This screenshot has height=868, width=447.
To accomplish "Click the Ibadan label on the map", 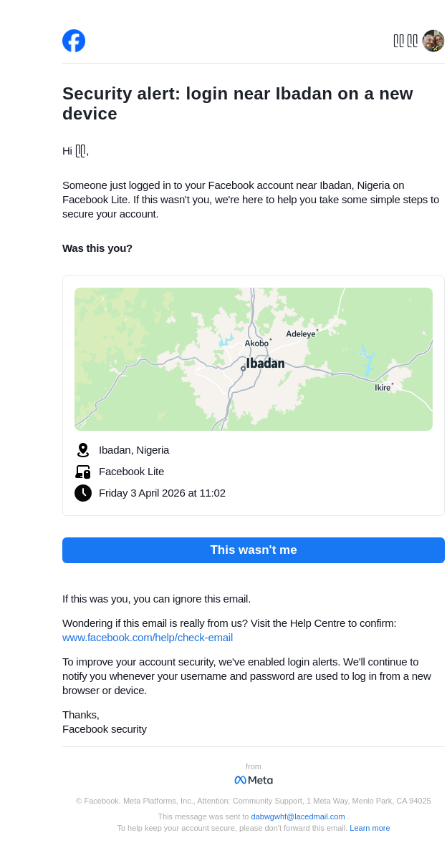I will pyautogui.click(x=265, y=364).
